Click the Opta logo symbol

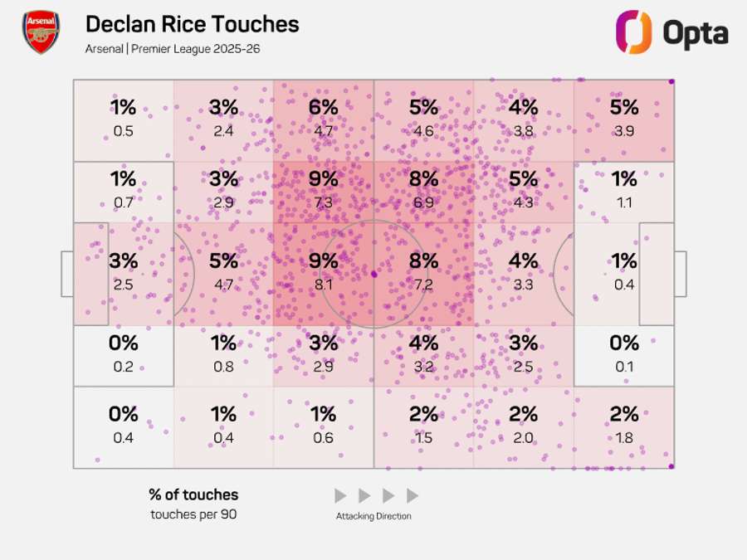(633, 32)
